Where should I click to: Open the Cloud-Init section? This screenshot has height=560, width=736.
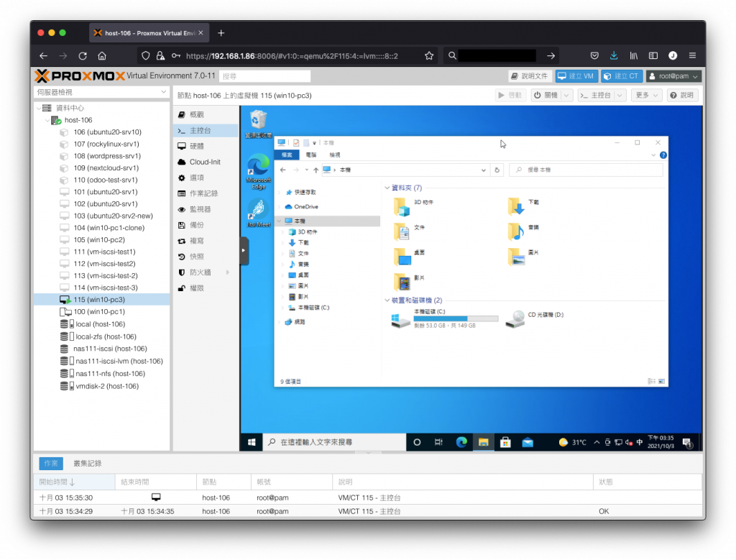[x=206, y=162]
